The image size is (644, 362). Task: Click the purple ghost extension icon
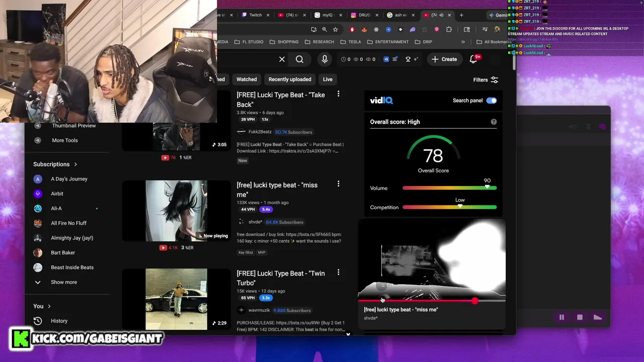pyautogui.click(x=413, y=30)
